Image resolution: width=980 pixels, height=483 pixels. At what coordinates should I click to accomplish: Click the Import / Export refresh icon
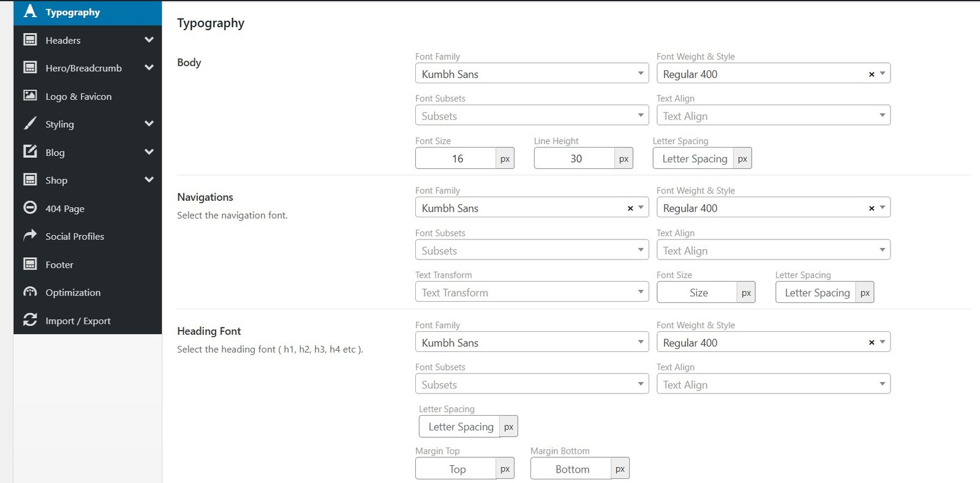[30, 320]
